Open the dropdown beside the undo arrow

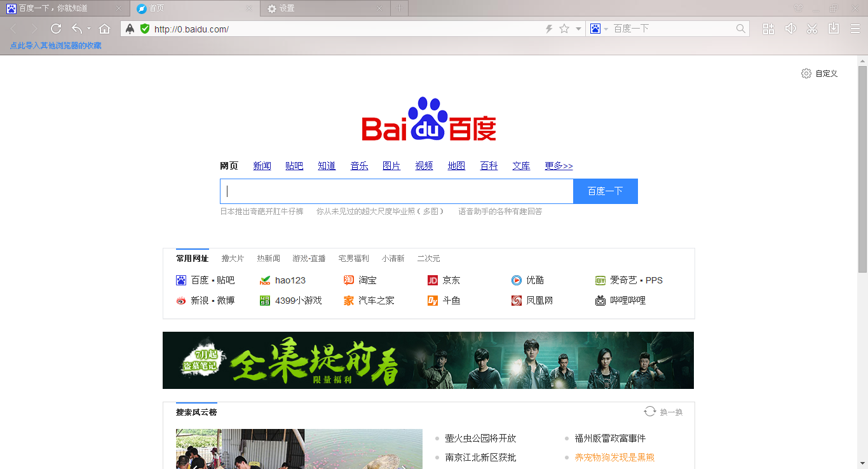pos(89,29)
